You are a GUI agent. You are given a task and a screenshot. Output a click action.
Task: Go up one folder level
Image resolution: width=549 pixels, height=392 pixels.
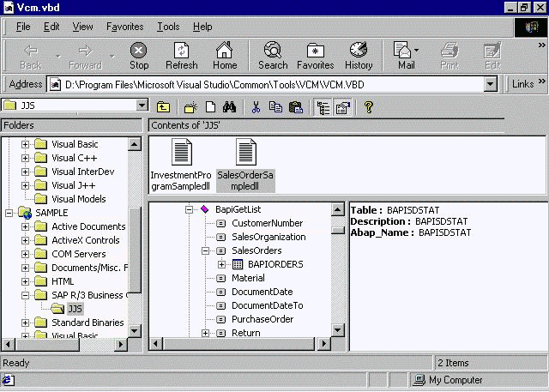tap(163, 107)
